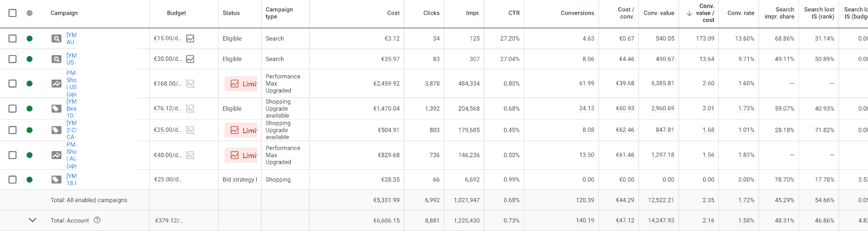Image resolution: width=868 pixels, height=231 pixels.
Task: Open the Limited status badge on €168.00 row
Action: click(x=241, y=84)
